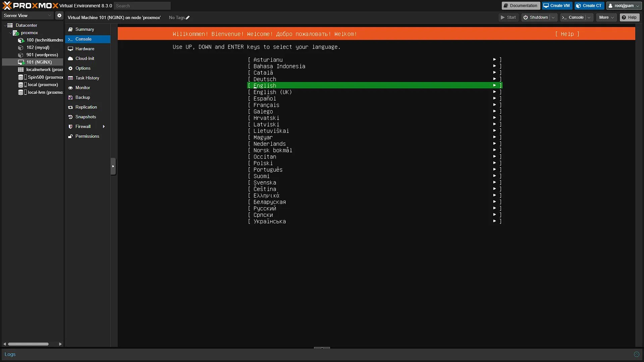
Task: Open the Permissions tab
Action: [88, 136]
